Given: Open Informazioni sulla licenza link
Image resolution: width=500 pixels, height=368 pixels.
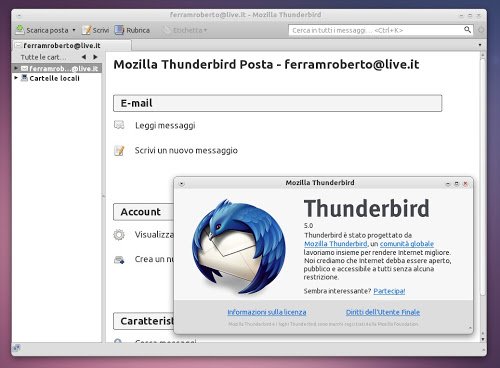Looking at the screenshot, I should 267,312.
